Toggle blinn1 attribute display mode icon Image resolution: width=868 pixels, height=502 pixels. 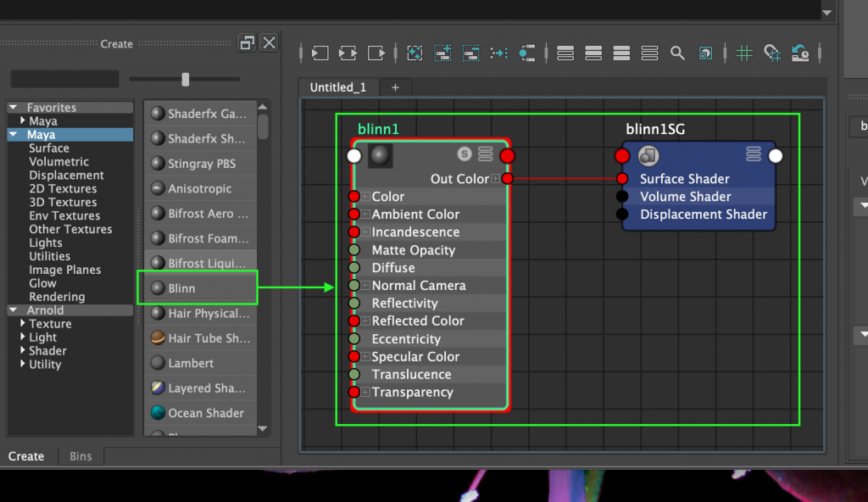pyautogui.click(x=485, y=155)
